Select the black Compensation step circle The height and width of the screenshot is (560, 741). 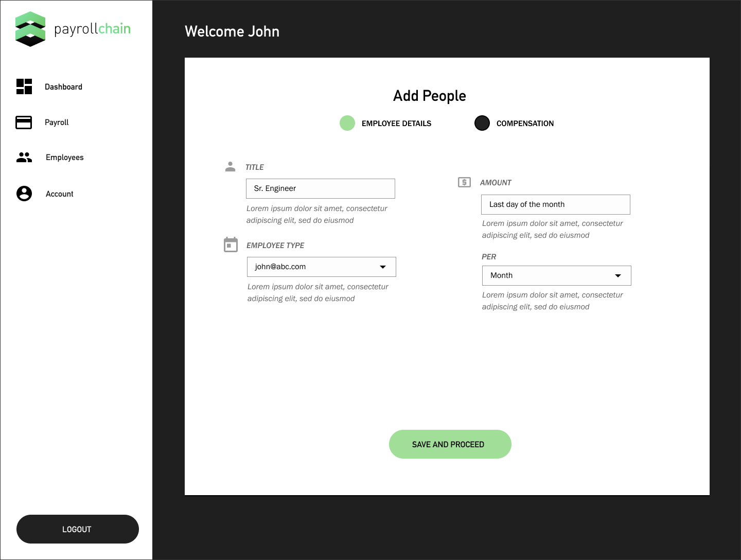click(482, 123)
